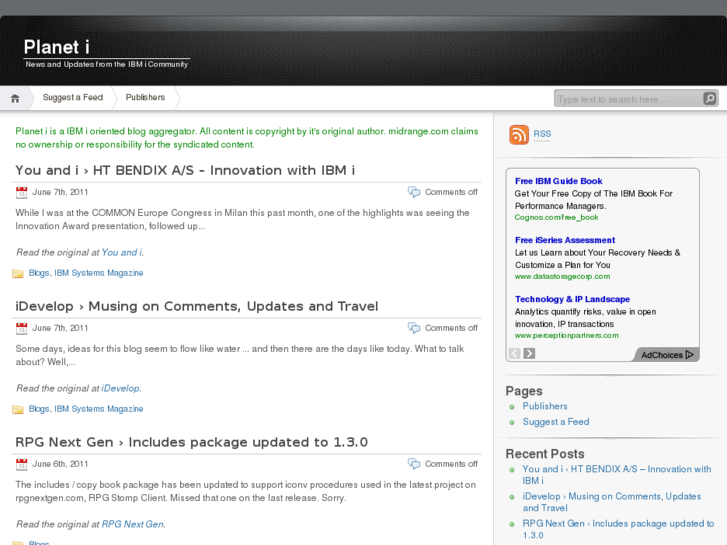Click comments bubble icon on HT BENDIX post
Screen dimensions: 727x545
click(x=414, y=192)
